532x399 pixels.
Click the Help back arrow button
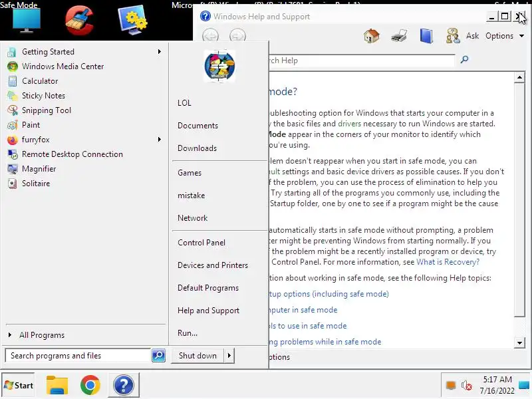(x=210, y=36)
